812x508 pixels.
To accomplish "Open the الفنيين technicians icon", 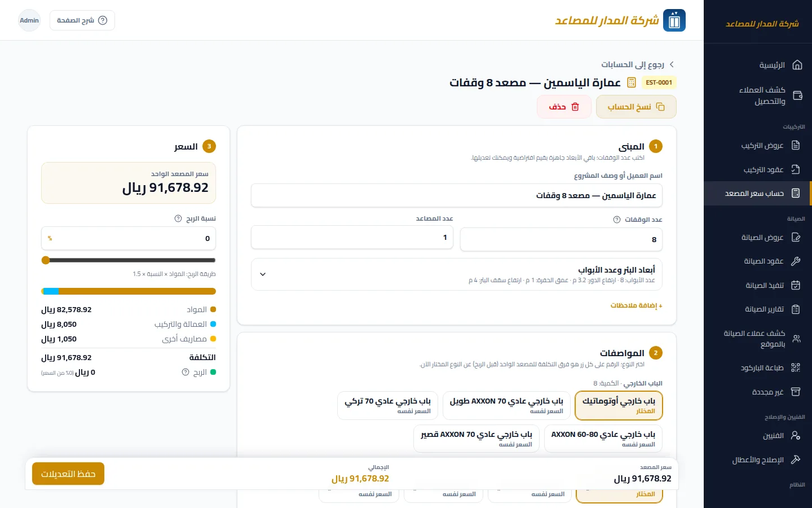I will 796,436.
